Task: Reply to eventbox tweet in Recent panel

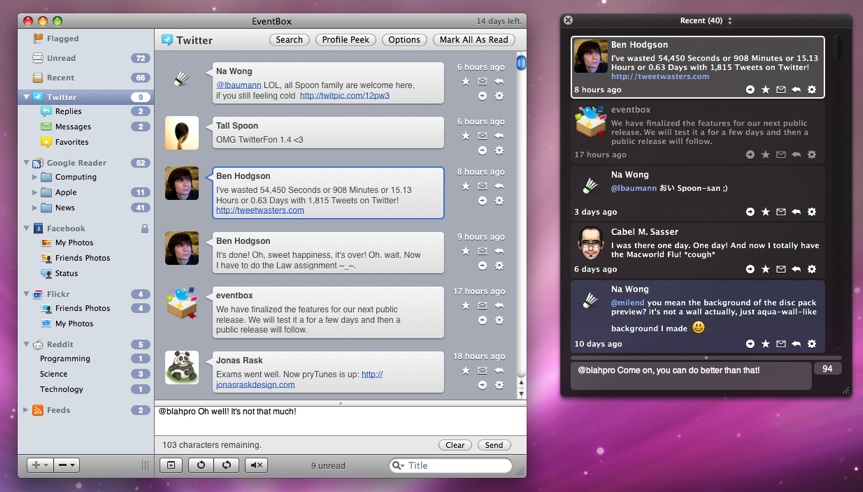Action: (x=796, y=155)
